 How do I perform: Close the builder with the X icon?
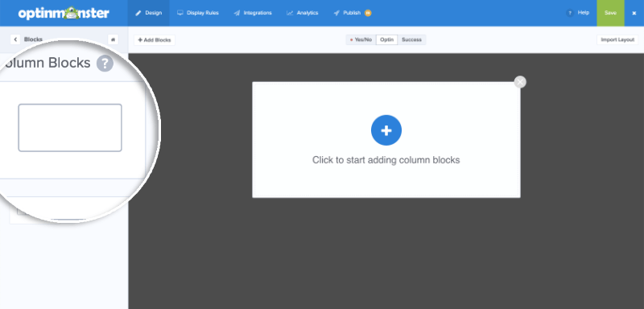pyautogui.click(x=634, y=13)
